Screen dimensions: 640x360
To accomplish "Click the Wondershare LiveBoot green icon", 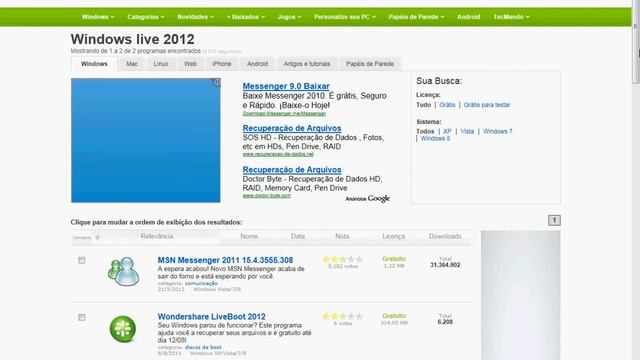I will coord(123,329).
